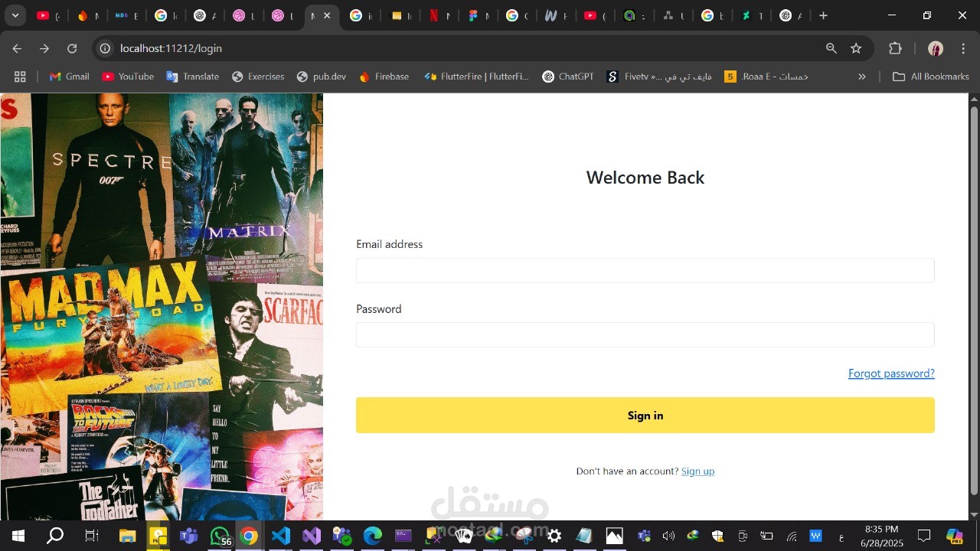
Task: Click the Forgot password? link
Action: click(891, 373)
